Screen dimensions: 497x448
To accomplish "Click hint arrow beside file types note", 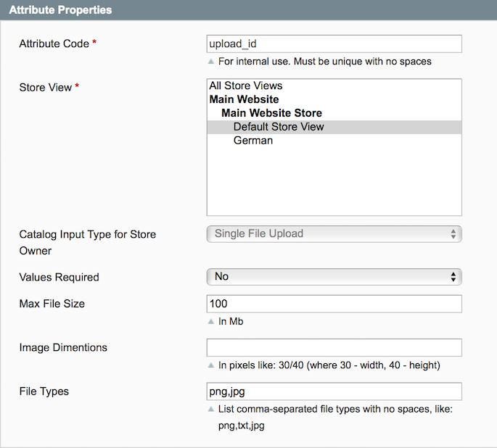I will pyautogui.click(x=211, y=410).
